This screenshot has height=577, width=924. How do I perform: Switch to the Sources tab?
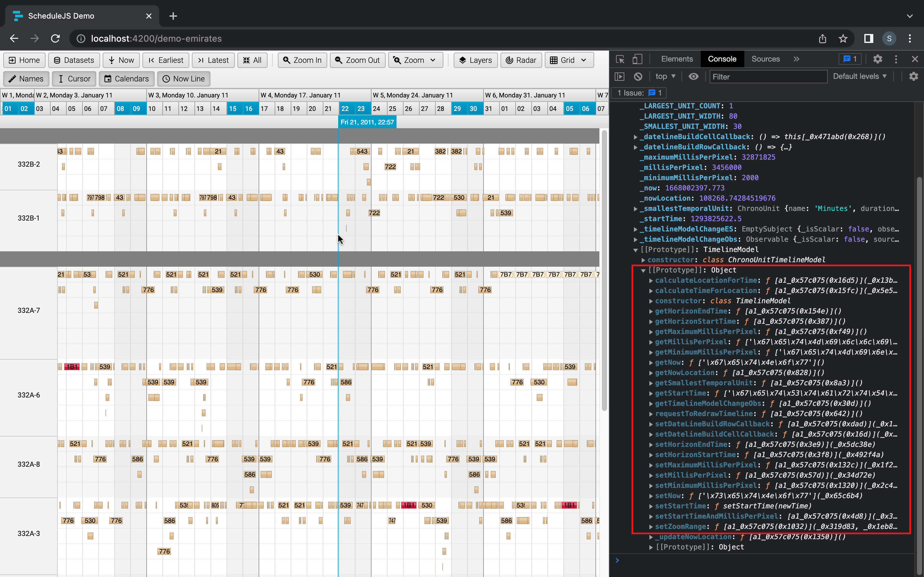(x=765, y=59)
